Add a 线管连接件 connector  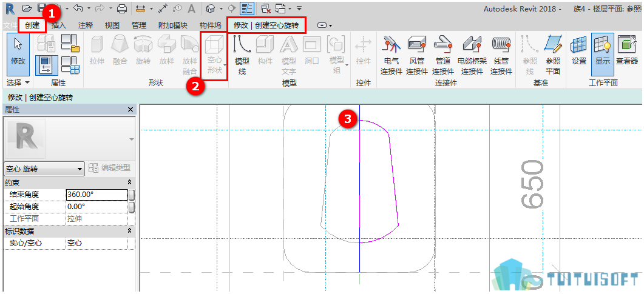click(x=501, y=55)
